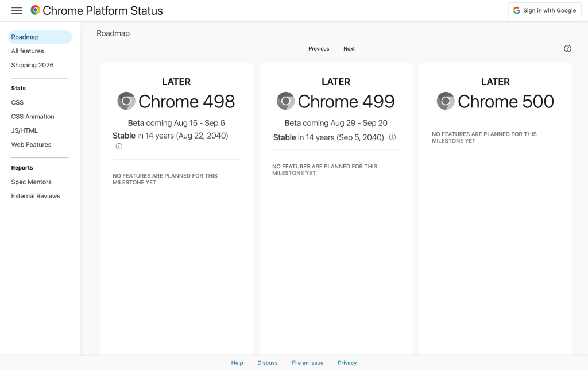
Task: Click the Reports section label
Action: click(x=22, y=168)
